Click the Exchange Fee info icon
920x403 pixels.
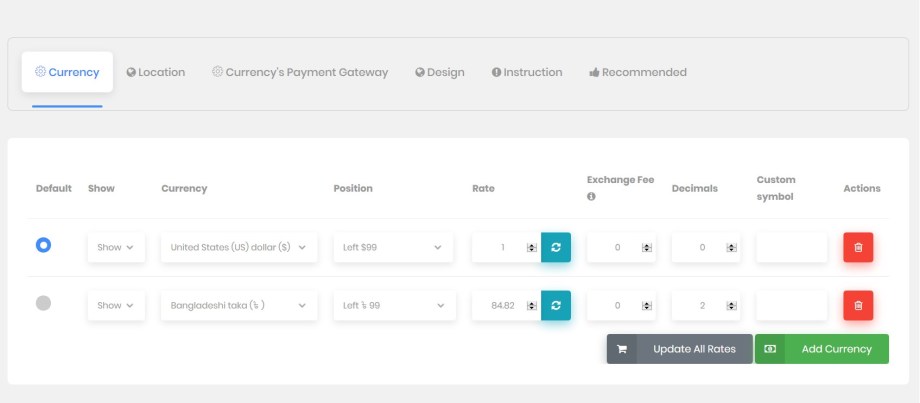click(591, 197)
